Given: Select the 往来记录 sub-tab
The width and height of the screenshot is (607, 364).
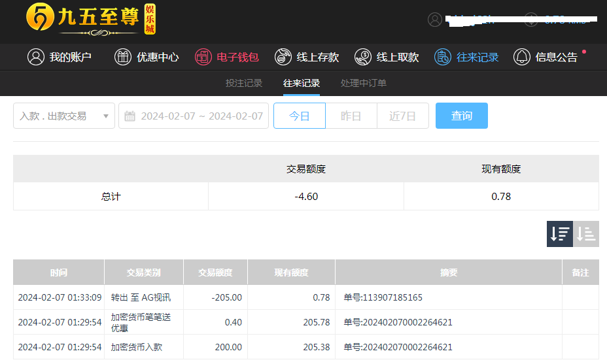Looking at the screenshot, I should (x=301, y=83).
